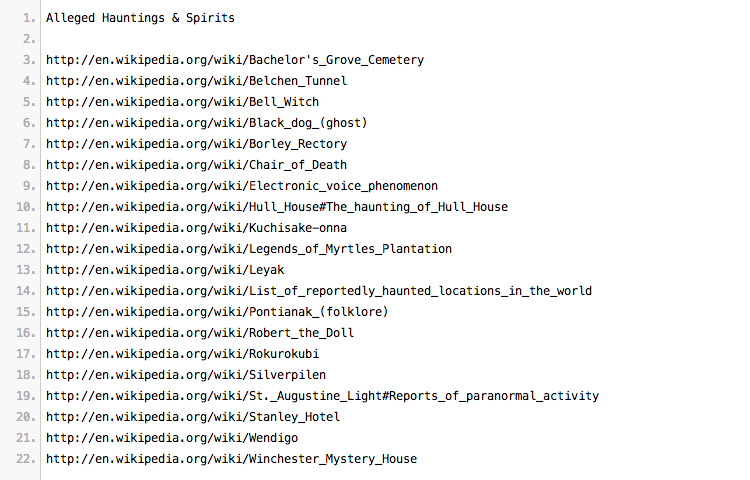Click the Robert the Doll URL

[200, 333]
